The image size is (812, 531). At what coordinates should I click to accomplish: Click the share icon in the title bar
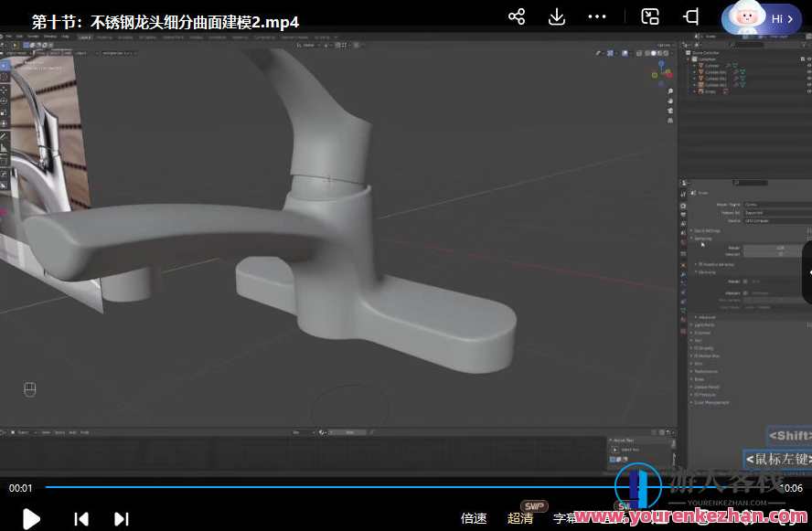click(x=517, y=16)
